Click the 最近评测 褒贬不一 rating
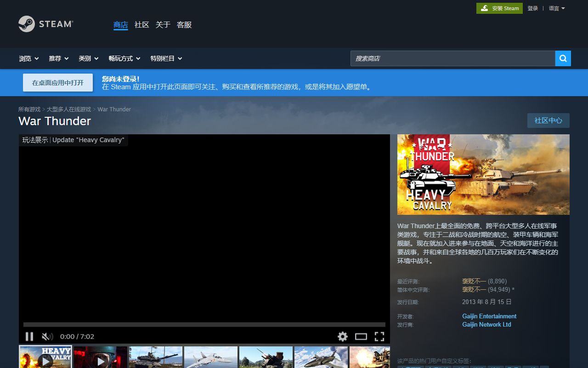The width and height of the screenshot is (588, 368). [474, 281]
